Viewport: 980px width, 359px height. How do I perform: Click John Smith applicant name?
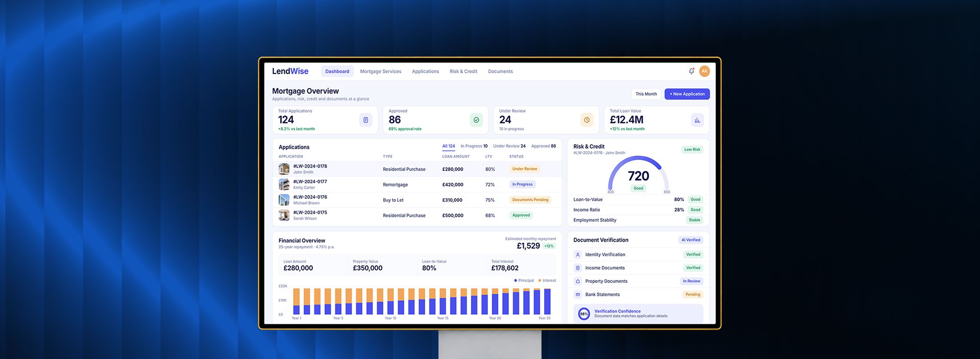[x=303, y=172]
